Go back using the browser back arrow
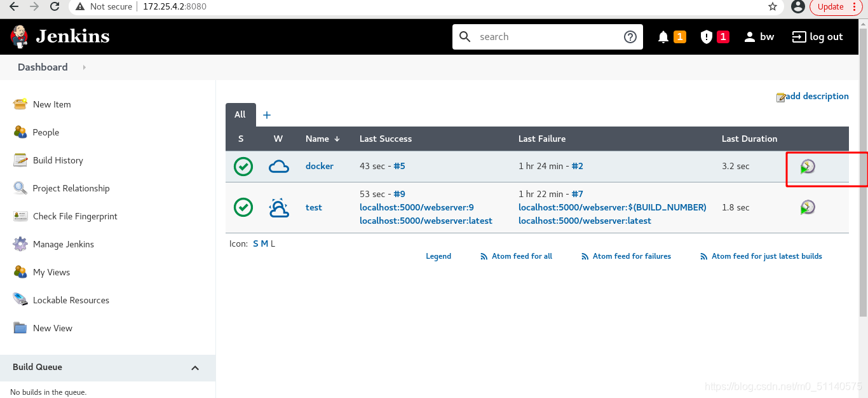868x398 pixels. pos(13,6)
